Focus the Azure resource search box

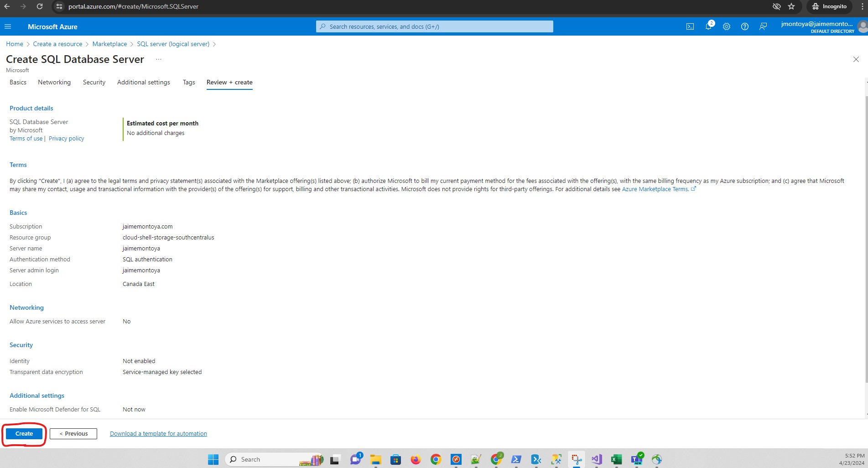tap(435, 26)
